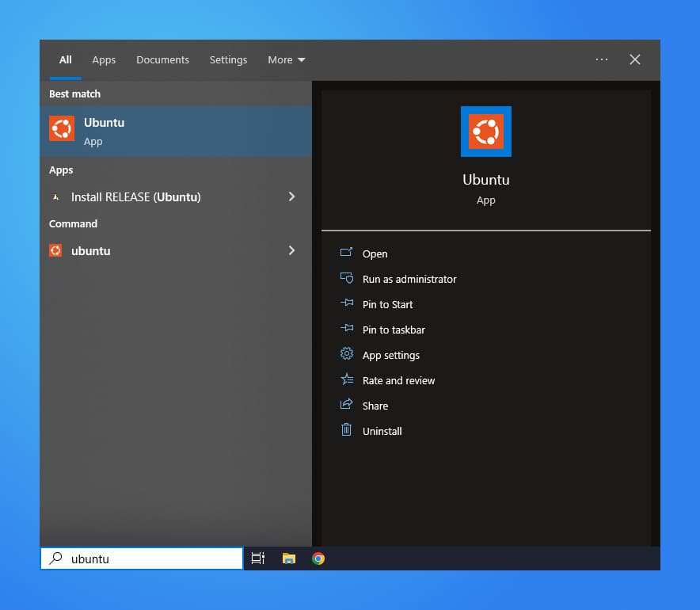Switch to the Documents tab
Screen dimensions: 700x610
[x=162, y=59]
